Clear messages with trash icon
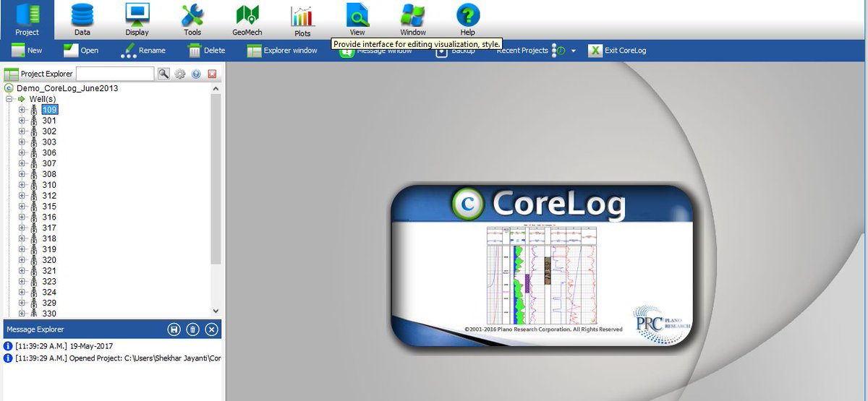The width and height of the screenshot is (868, 401). coord(192,329)
